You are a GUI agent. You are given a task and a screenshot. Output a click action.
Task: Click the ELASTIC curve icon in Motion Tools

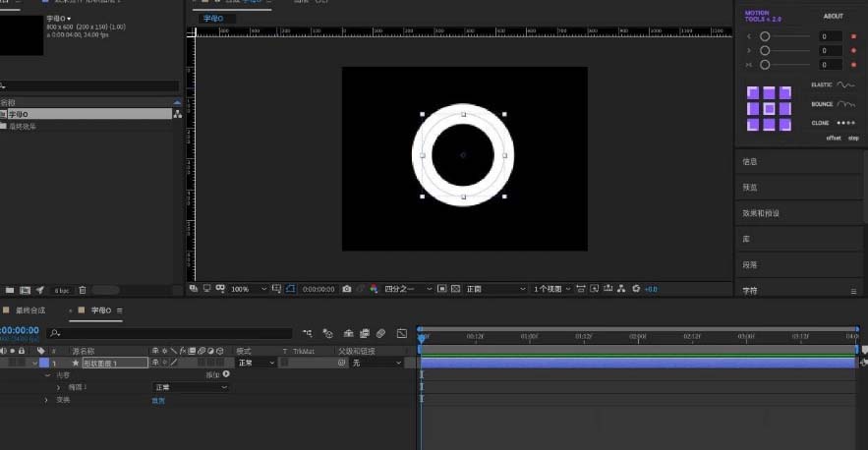[x=845, y=85]
